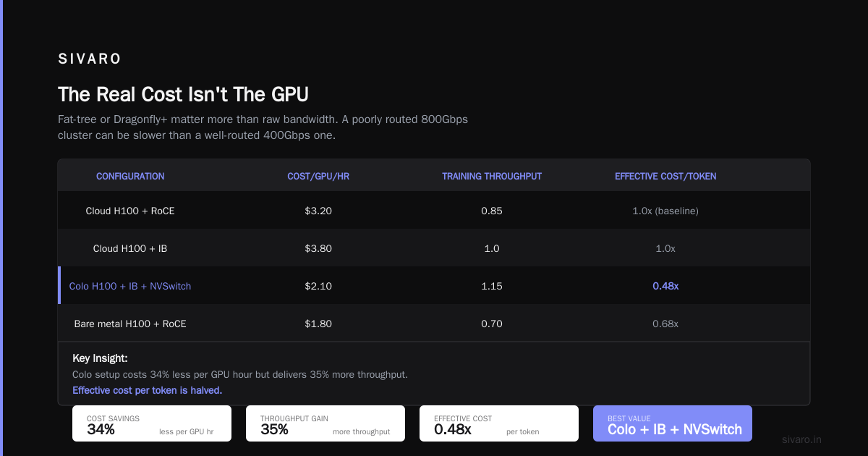
Task: Select the 'Bare metal H100 + RoCE' row label
Action: pos(130,324)
